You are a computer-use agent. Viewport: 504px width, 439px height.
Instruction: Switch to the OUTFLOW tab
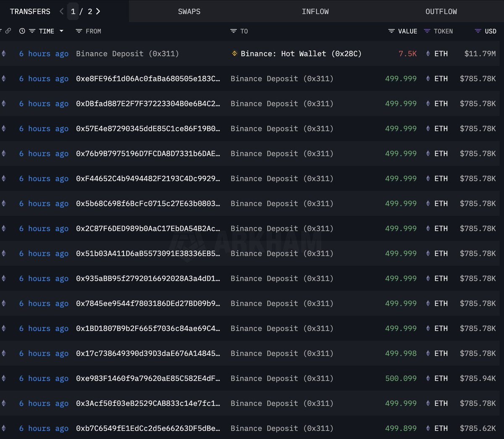(441, 11)
